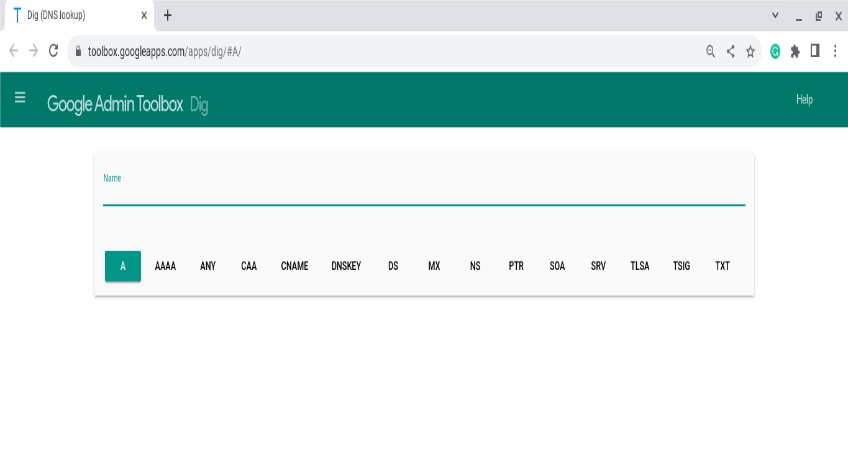Click the Dig label in header
The image size is (848, 460).
point(199,105)
